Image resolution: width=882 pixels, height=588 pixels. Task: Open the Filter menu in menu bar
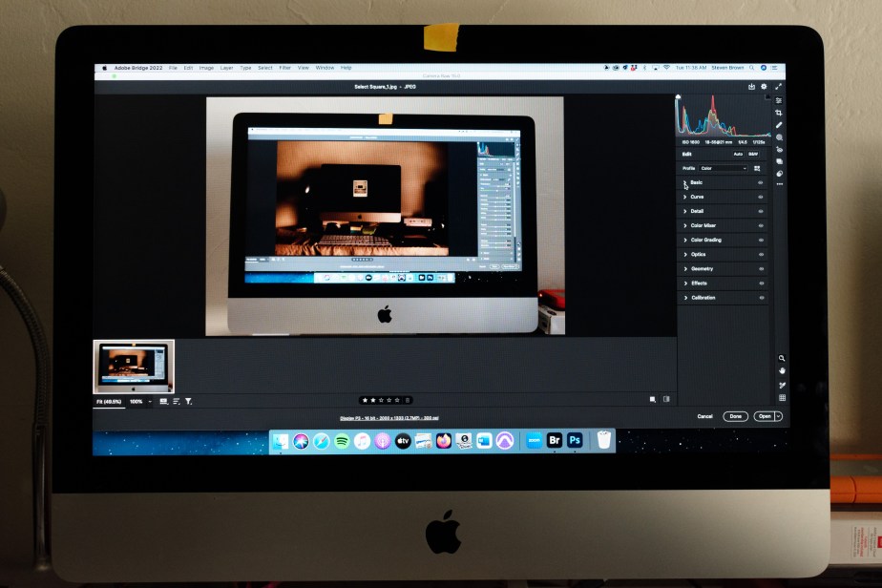(284, 68)
